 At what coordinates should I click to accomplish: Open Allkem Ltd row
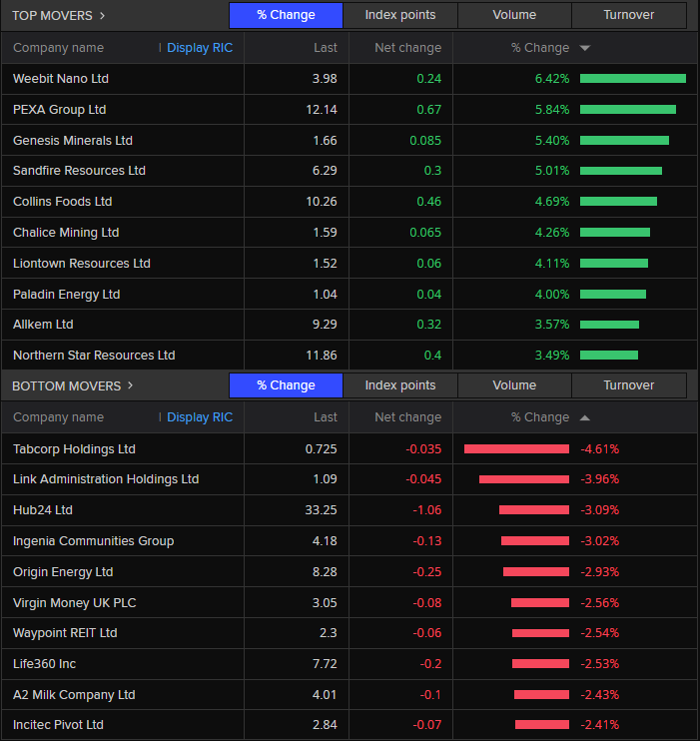(350, 325)
